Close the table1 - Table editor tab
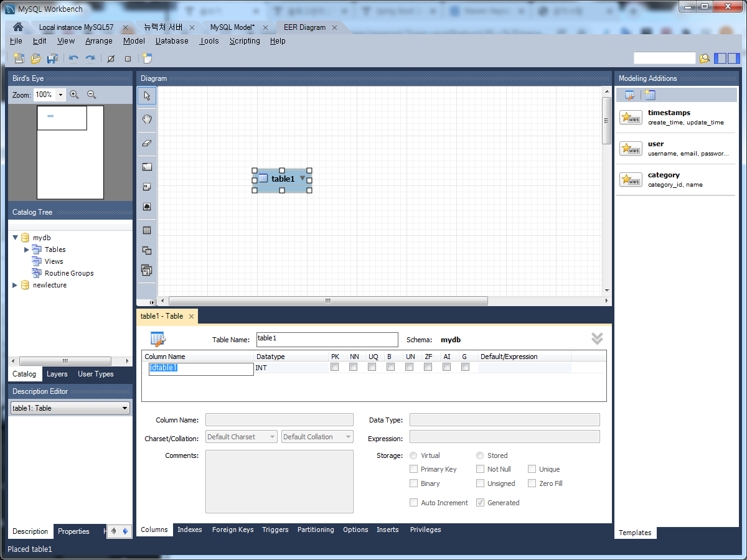747x560 pixels. 192,317
